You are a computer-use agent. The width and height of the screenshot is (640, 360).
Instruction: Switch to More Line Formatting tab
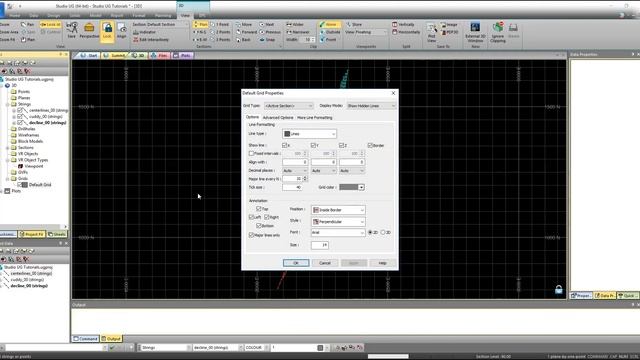click(315, 118)
